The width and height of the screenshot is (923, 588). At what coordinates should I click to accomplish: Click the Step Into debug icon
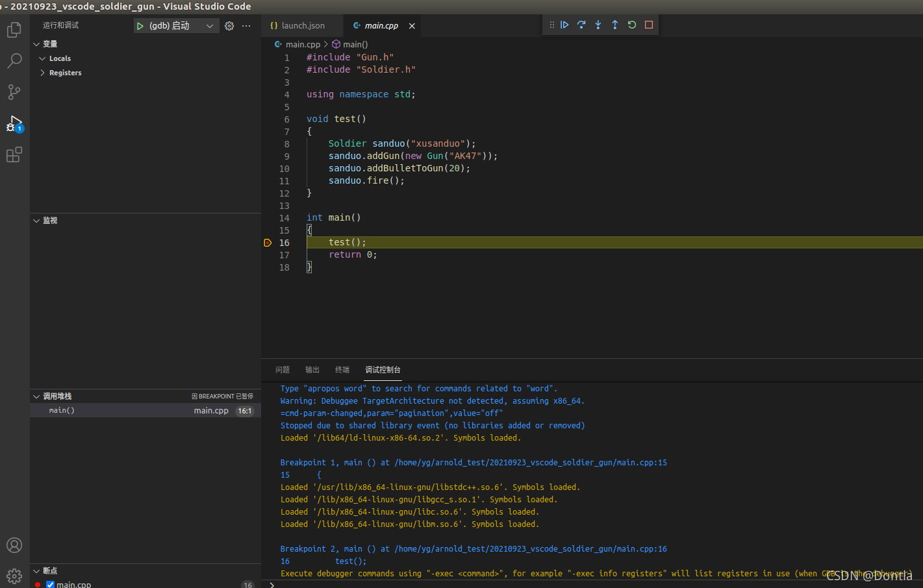(598, 25)
